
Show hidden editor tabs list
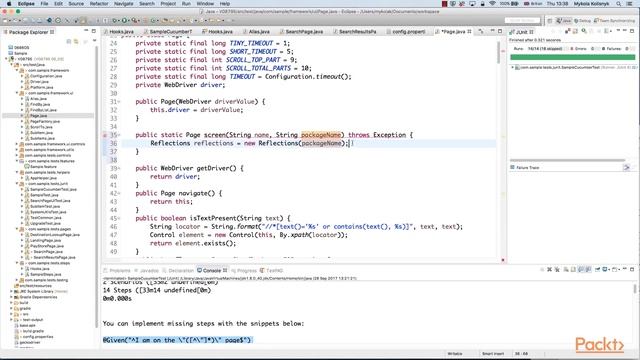(481, 31)
